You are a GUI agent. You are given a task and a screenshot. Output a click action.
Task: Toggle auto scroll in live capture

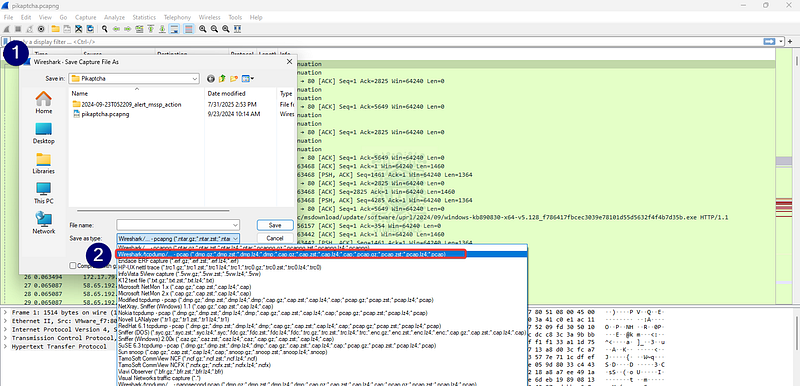click(175, 29)
